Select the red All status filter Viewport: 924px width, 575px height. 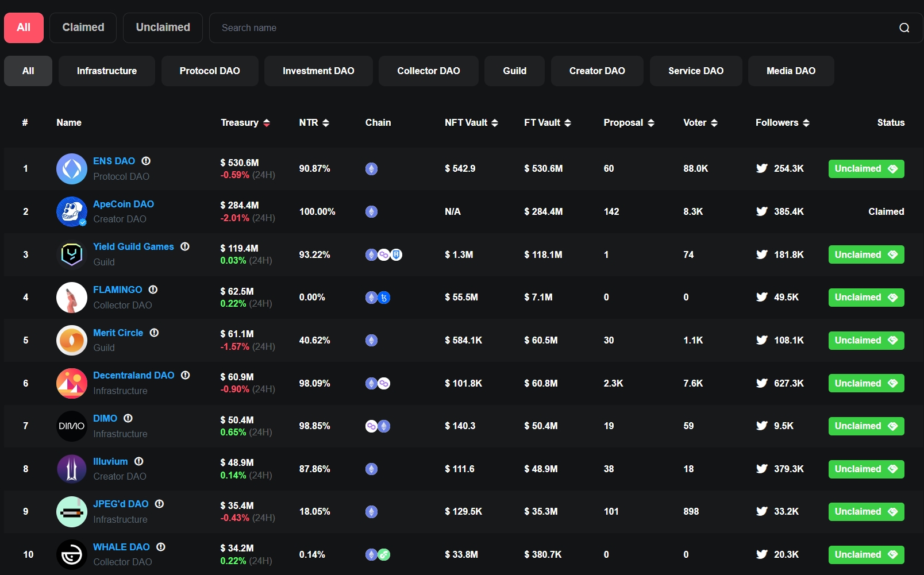click(x=24, y=28)
